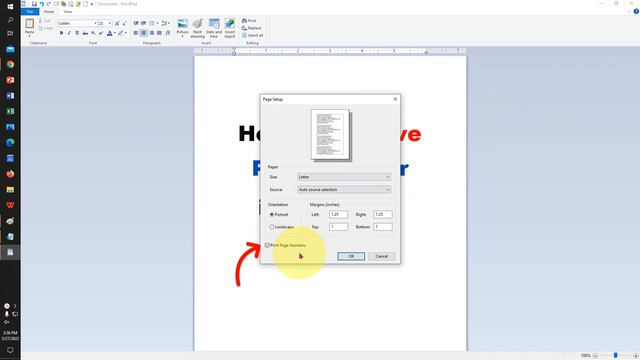Open the Windows Start menu
The image size is (640, 360).
coord(10,6)
